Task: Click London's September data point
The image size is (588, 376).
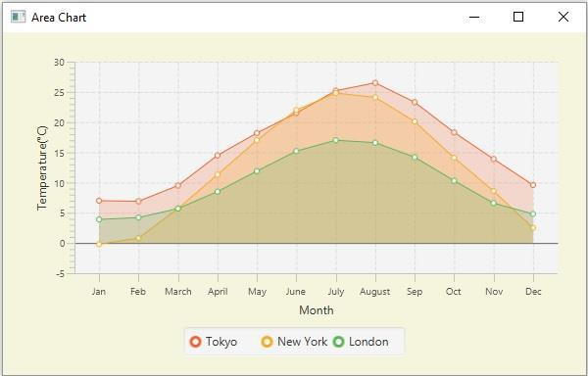Action: tap(415, 158)
